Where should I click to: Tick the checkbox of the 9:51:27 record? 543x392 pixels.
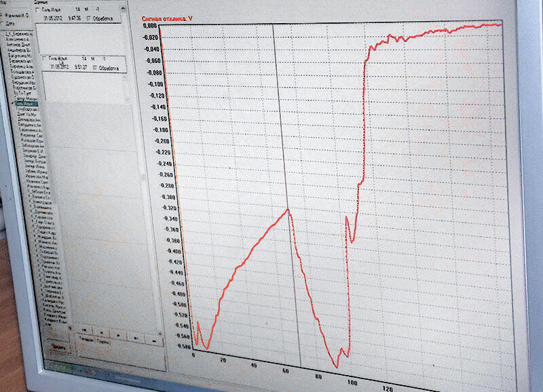pyautogui.click(x=44, y=58)
